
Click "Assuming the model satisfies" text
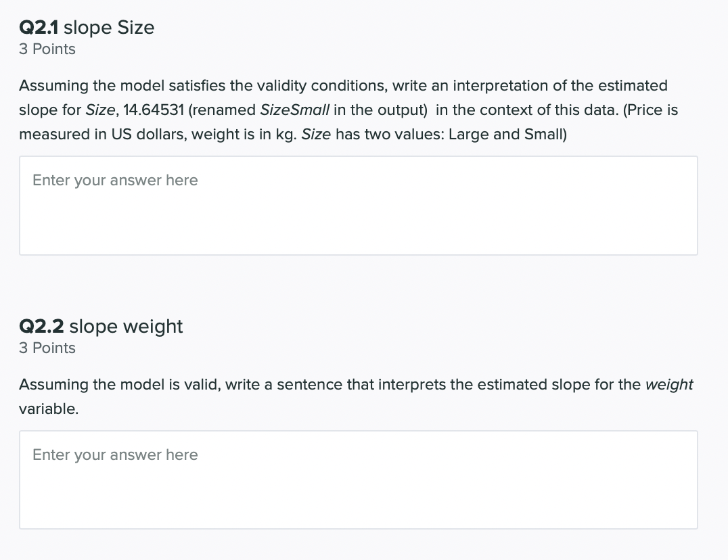click(121, 85)
